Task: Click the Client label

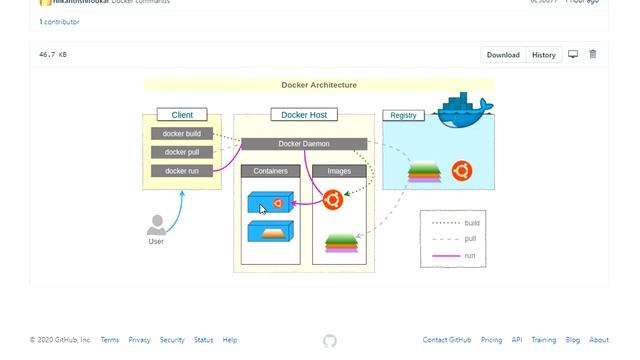Action: [182, 115]
